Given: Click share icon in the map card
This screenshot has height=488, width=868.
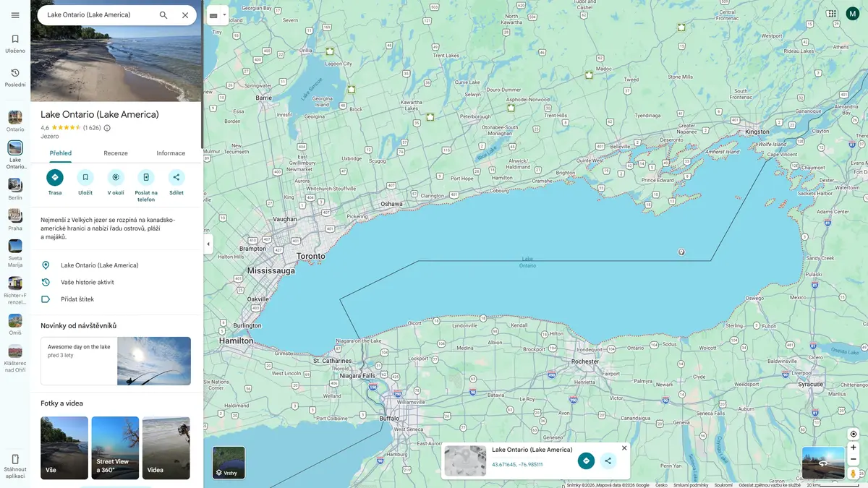Looking at the screenshot, I should pyautogui.click(x=608, y=461).
